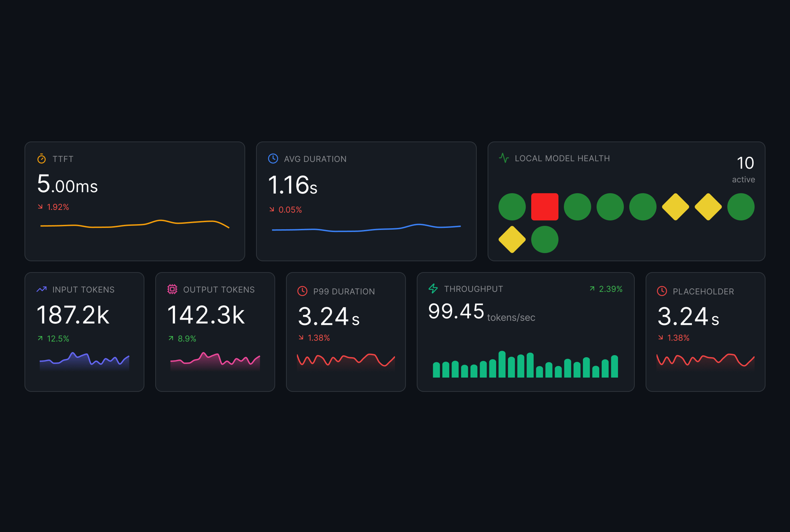The height and width of the screenshot is (532, 790).
Task: Toggle the red square health indicator
Action: [x=545, y=206]
